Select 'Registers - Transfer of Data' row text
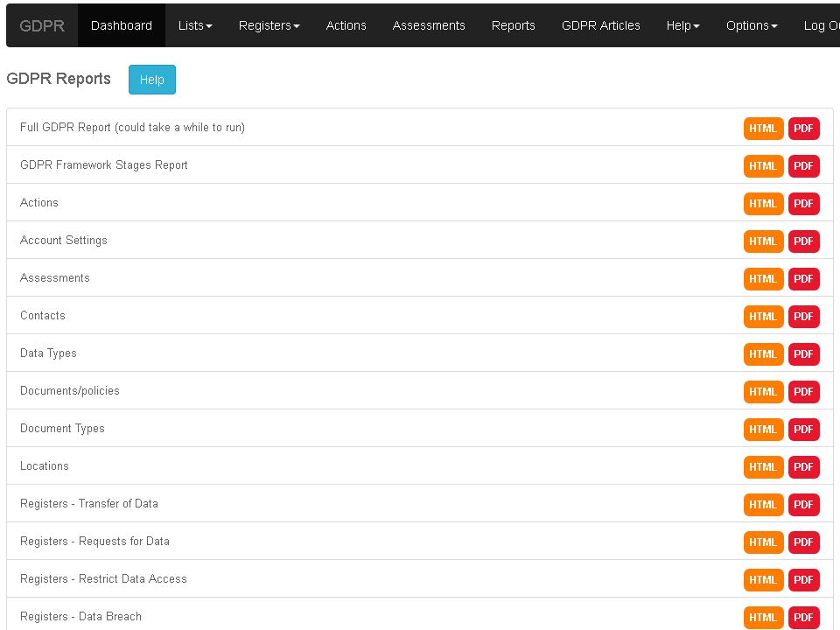Viewport: 840px width, 630px height. pos(89,504)
